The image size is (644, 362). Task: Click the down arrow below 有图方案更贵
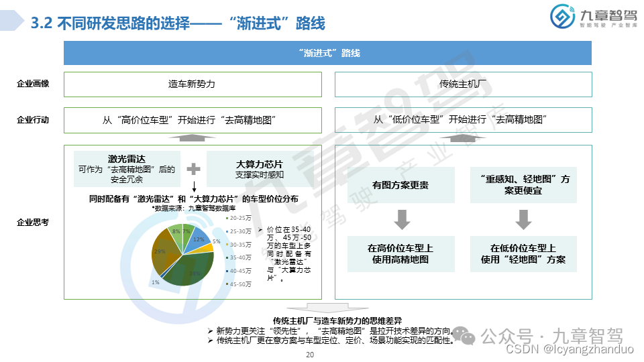[x=402, y=220]
